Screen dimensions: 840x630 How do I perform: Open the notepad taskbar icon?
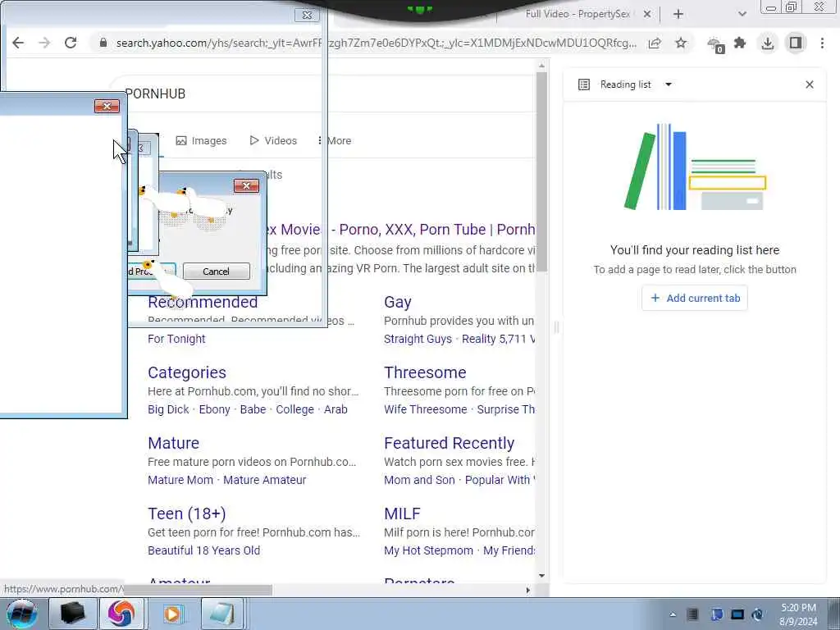tap(221, 614)
